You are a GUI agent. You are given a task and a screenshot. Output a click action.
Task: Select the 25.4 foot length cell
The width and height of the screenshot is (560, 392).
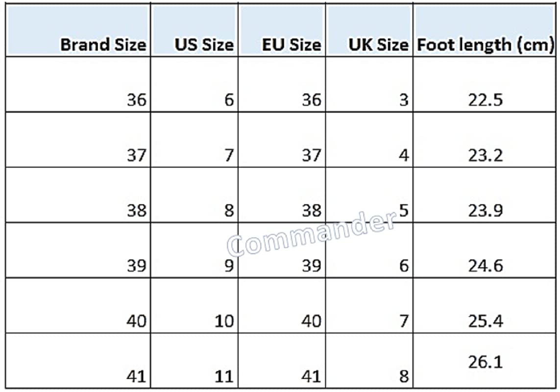485,321
